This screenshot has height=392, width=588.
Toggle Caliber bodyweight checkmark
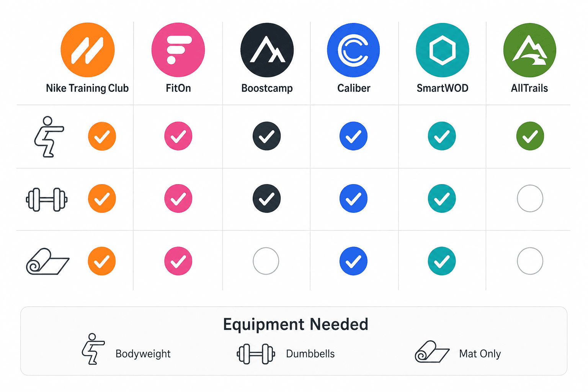click(x=353, y=136)
